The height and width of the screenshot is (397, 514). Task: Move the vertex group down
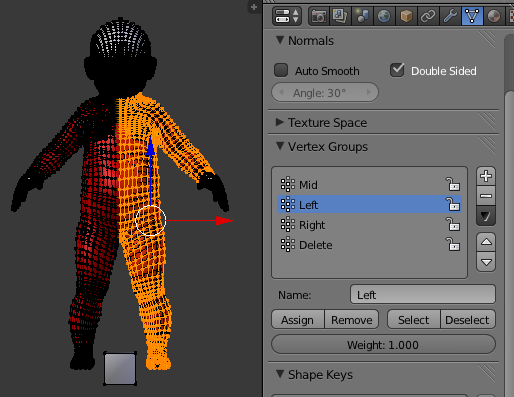tap(486, 262)
